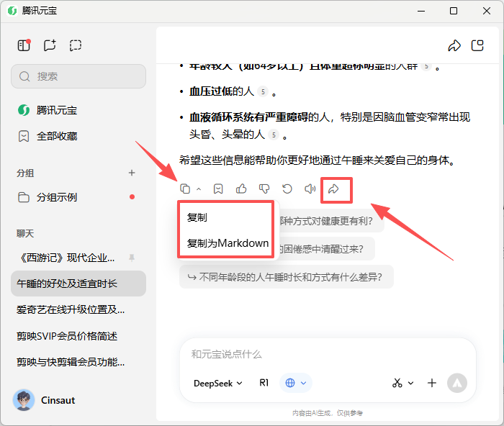Open the 分组示例 folder
This screenshot has width=504, height=426.
[x=78, y=197]
